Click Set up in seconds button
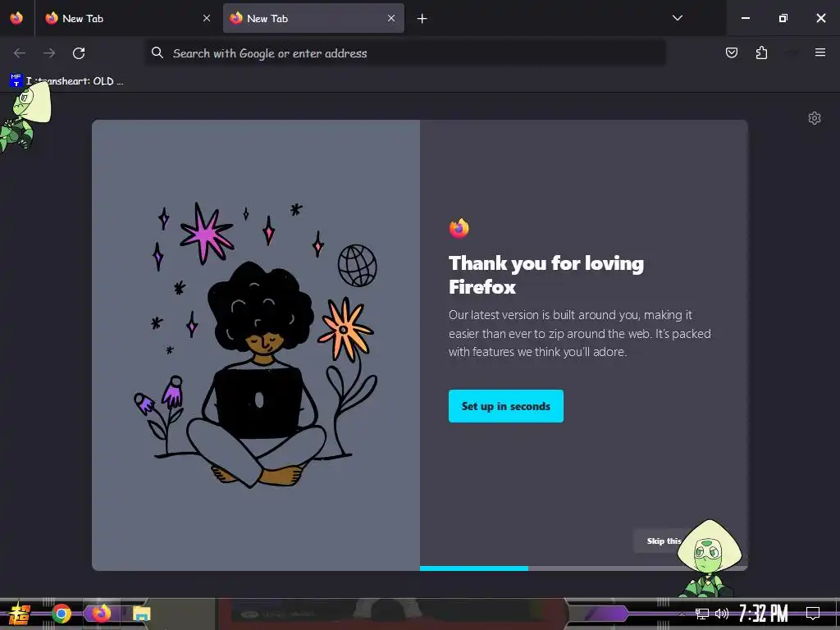Image resolution: width=840 pixels, height=630 pixels. [505, 406]
